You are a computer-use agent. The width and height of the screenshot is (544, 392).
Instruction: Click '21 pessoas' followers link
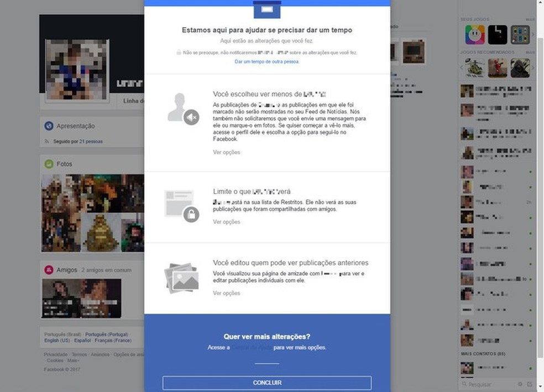point(91,142)
